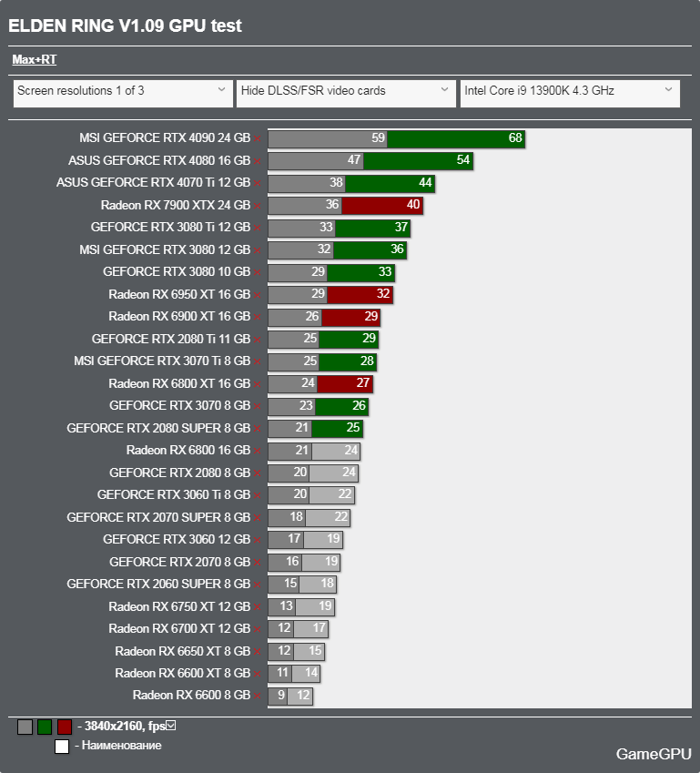Click the MSI GEFORCE RTX 4090 24 GB label
Screen dimensions: 700x773
[x=165, y=138]
